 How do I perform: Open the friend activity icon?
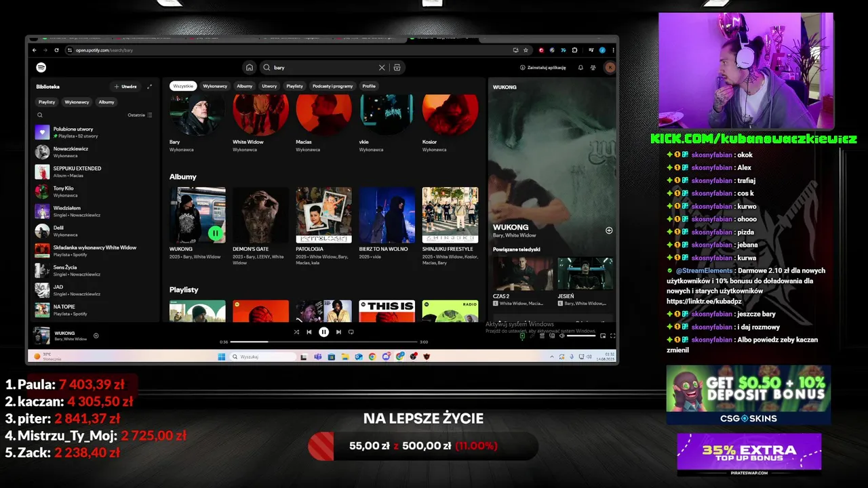click(593, 68)
